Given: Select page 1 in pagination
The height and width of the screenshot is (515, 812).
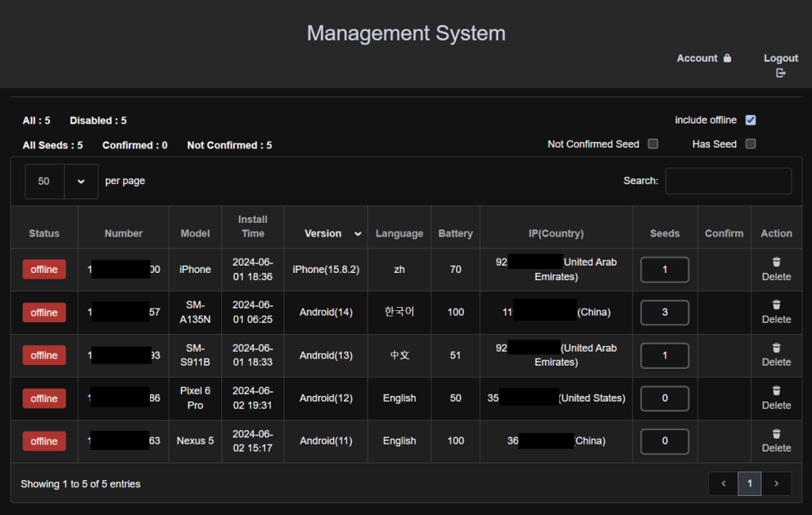Looking at the screenshot, I should click(749, 484).
